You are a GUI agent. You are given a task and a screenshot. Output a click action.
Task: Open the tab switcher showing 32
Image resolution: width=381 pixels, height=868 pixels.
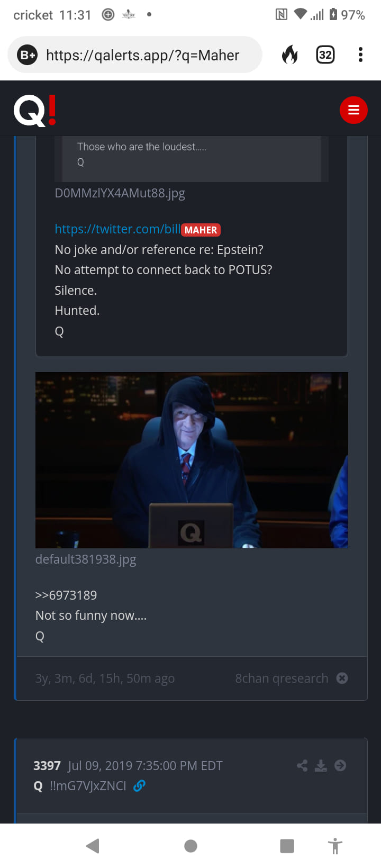[325, 55]
